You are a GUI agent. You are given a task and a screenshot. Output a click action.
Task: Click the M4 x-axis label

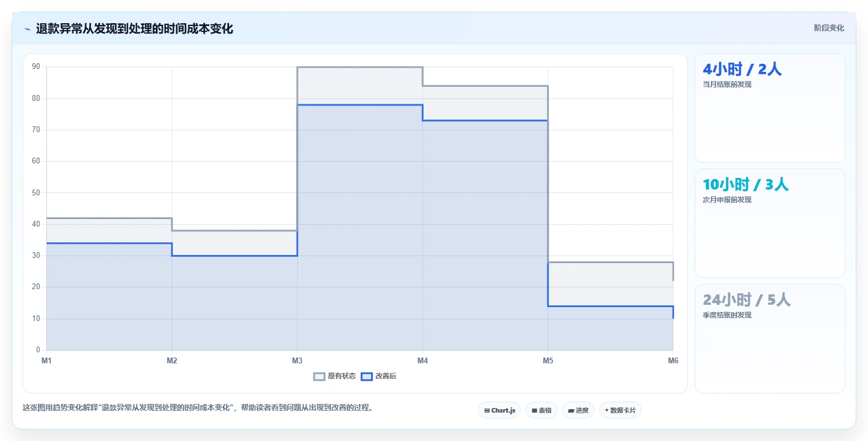tap(422, 361)
